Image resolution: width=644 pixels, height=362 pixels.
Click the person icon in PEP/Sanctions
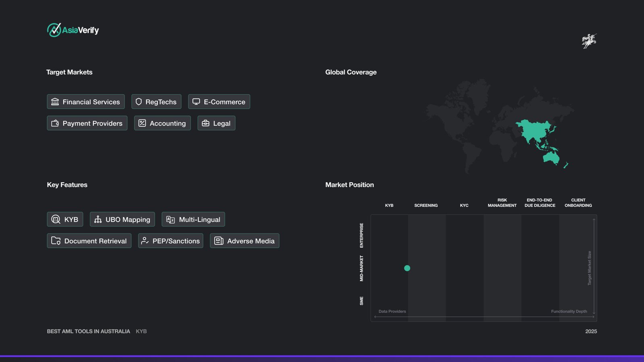[x=145, y=241]
